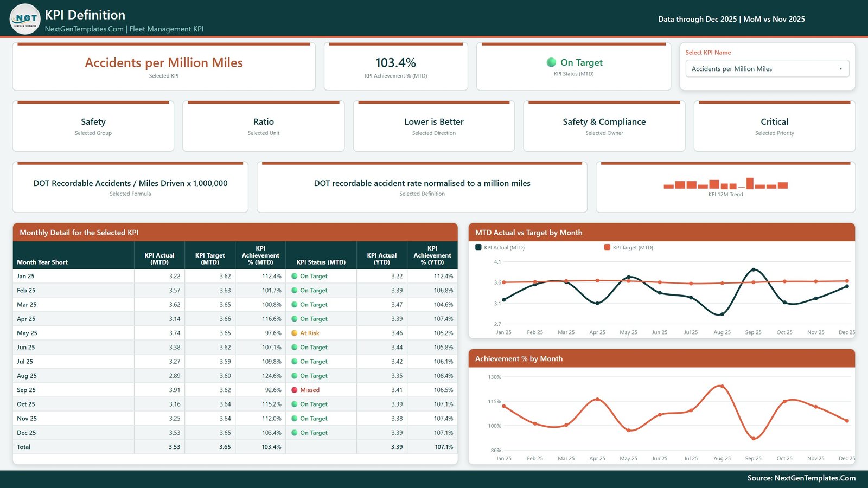
Task: Click the Jun 25 green status dot
Action: 295,347
